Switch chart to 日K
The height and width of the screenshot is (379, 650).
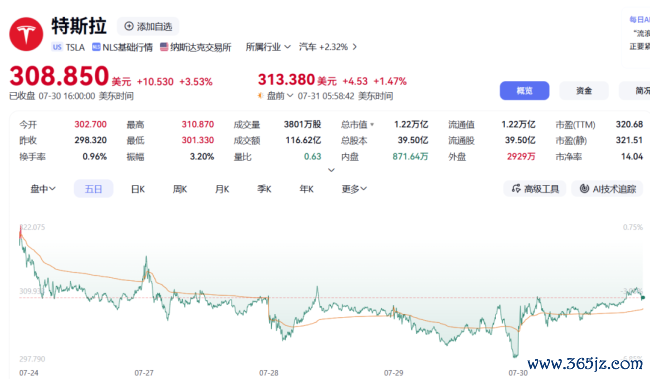[138, 189]
